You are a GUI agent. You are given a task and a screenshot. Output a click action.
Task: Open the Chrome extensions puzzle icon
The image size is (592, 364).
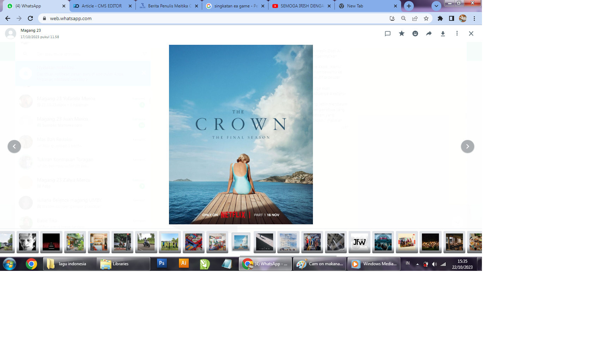tap(440, 18)
